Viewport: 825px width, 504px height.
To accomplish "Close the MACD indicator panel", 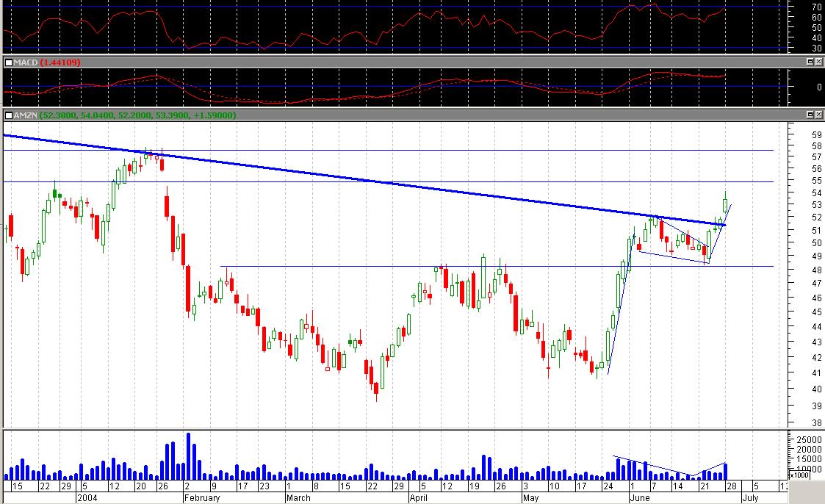I will click(818, 62).
